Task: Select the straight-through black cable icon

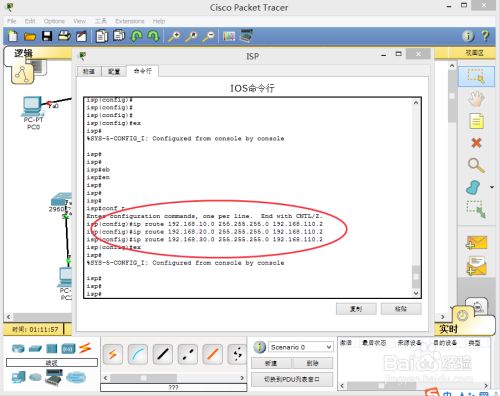Action: click(163, 354)
